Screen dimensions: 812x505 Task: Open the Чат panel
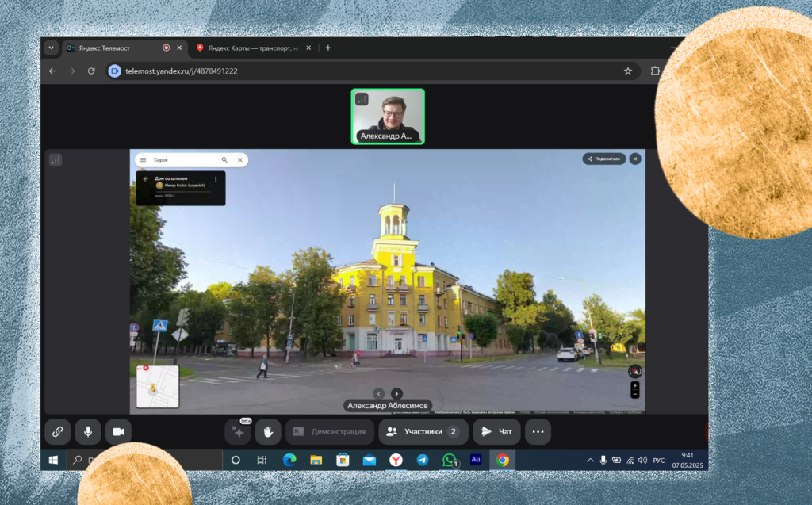(x=496, y=431)
